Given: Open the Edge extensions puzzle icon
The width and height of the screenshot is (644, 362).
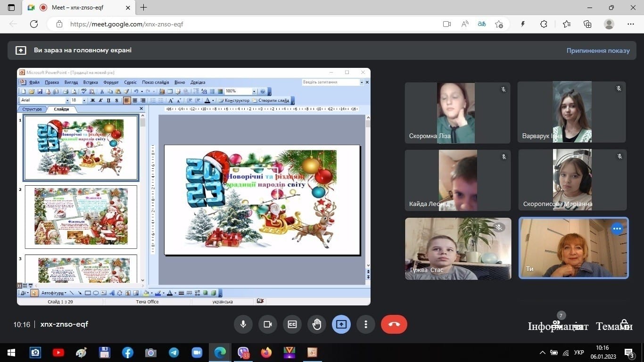Looking at the screenshot, I should click(544, 24).
